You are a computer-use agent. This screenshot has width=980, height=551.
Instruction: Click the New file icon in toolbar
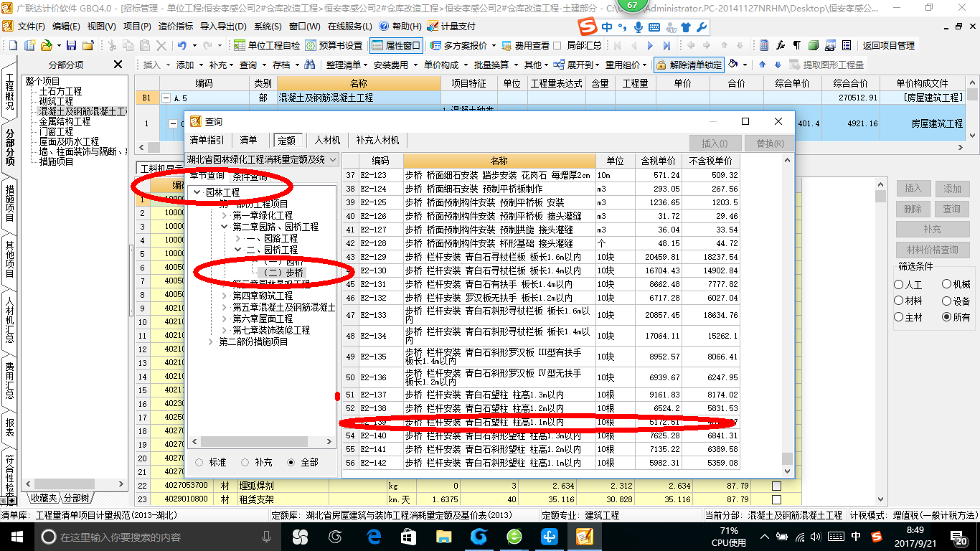click(13, 45)
